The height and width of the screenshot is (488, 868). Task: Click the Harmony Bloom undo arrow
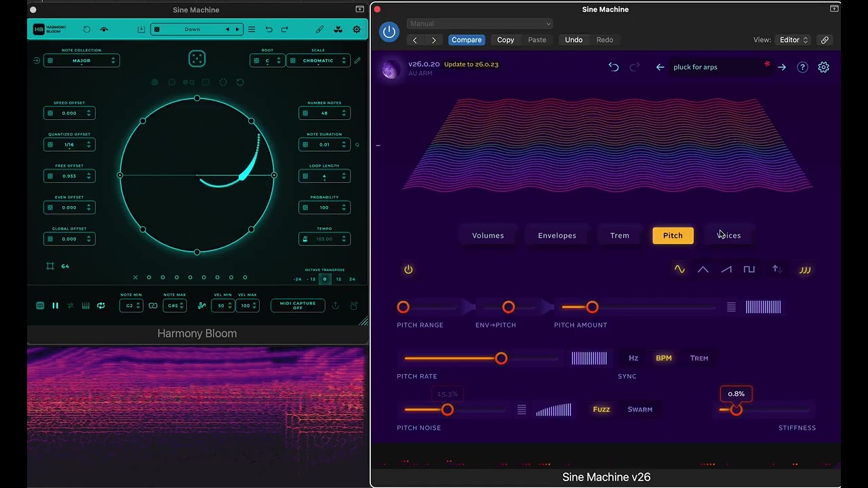pyautogui.click(x=269, y=30)
